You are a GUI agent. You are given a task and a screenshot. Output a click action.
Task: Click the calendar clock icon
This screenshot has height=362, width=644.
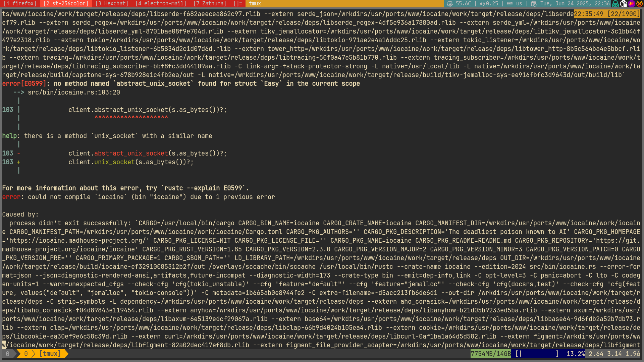coord(534,4)
